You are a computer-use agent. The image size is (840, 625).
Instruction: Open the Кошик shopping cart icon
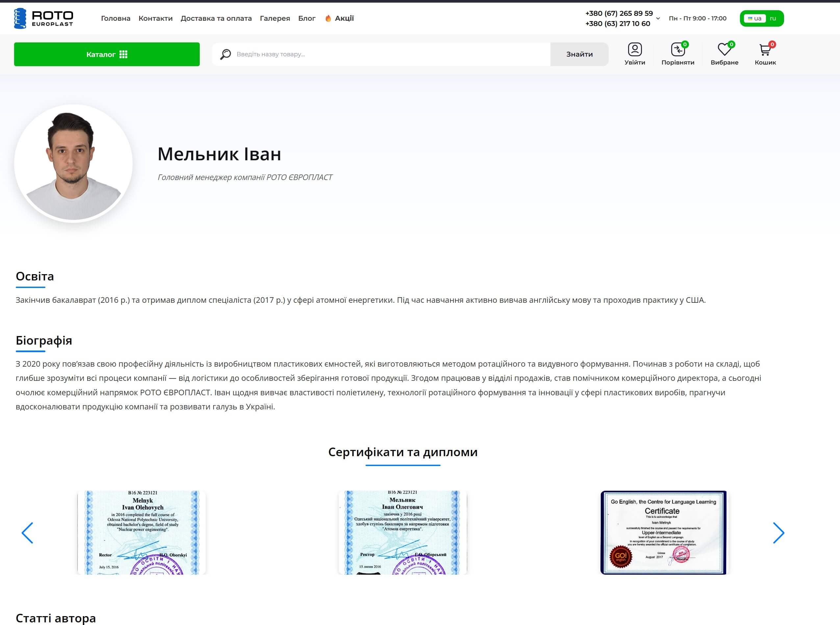coord(766,54)
